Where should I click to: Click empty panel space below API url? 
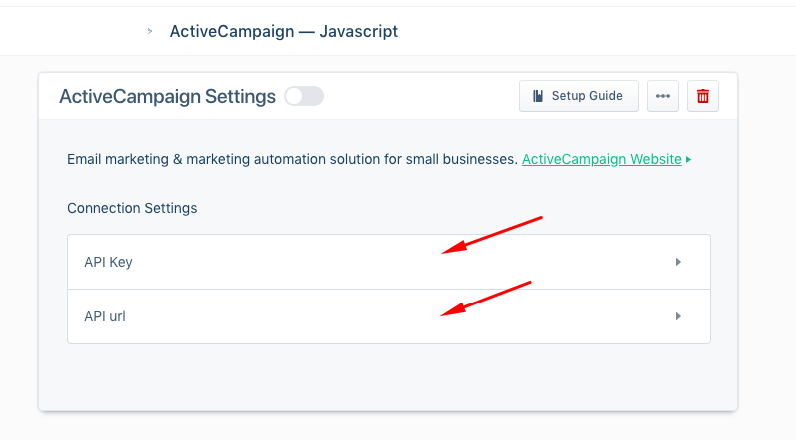click(388, 376)
